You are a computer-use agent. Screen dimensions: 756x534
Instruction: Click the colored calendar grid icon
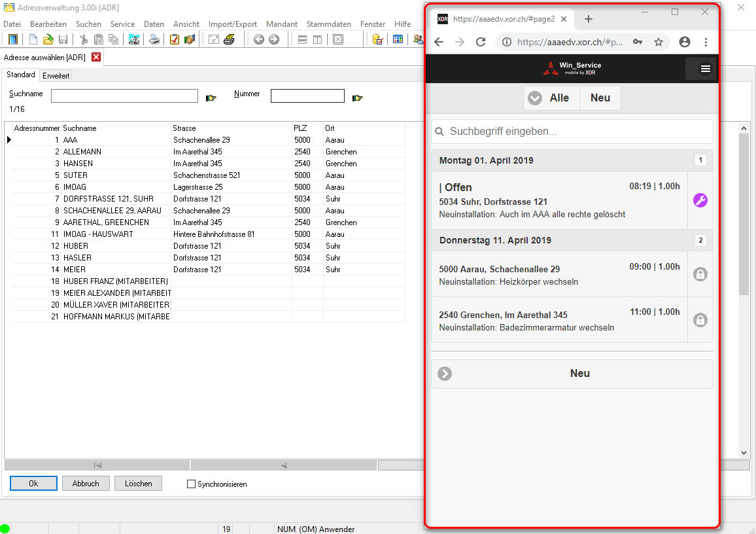[x=398, y=39]
